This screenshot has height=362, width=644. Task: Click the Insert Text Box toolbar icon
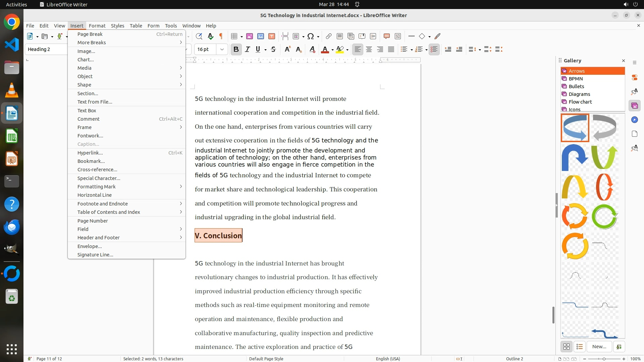coord(272,36)
